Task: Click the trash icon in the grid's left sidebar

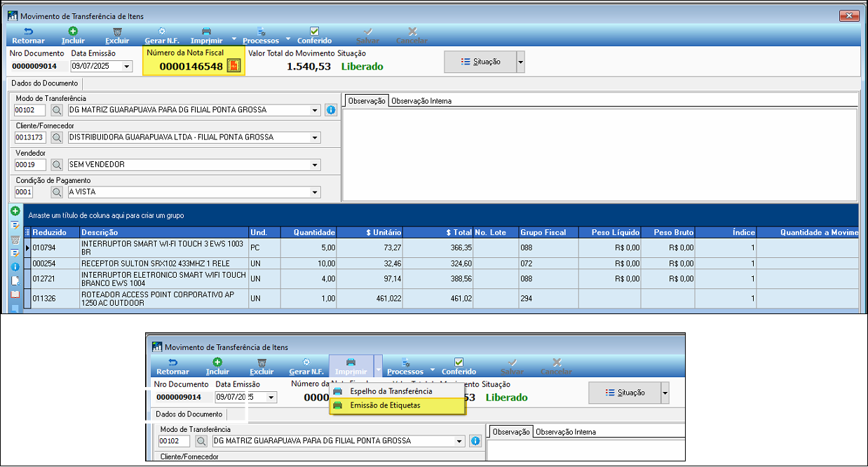Action: (x=15, y=239)
